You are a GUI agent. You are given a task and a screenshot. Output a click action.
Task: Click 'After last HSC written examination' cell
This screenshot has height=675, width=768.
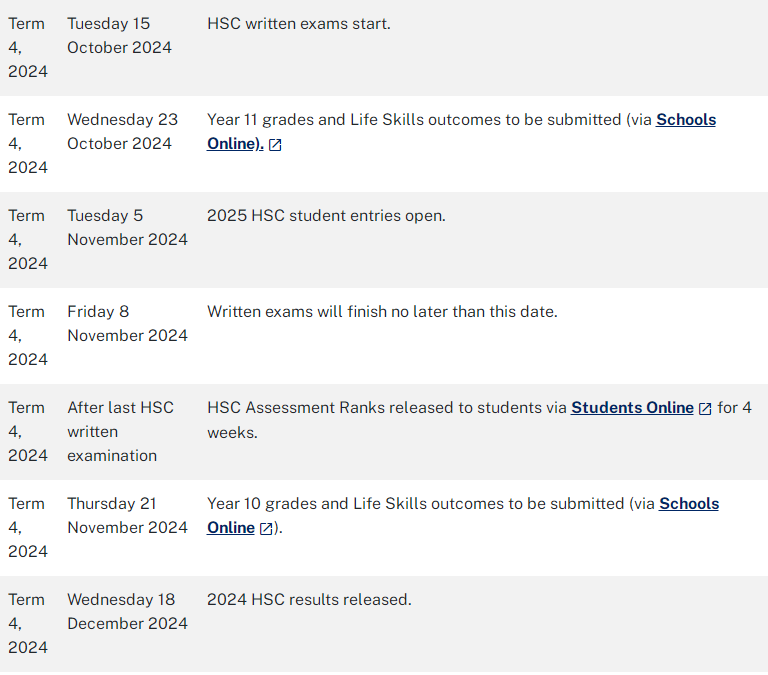click(x=120, y=432)
